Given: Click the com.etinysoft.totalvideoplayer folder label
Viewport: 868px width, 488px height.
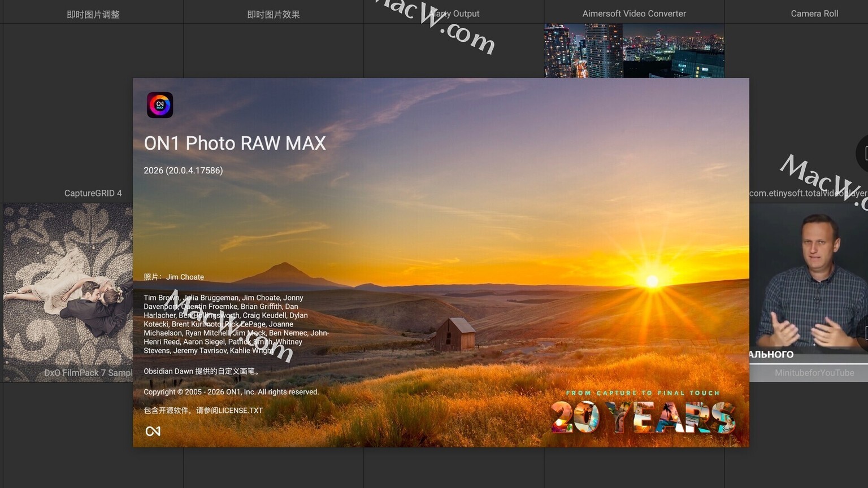Looking at the screenshot, I should [x=808, y=193].
